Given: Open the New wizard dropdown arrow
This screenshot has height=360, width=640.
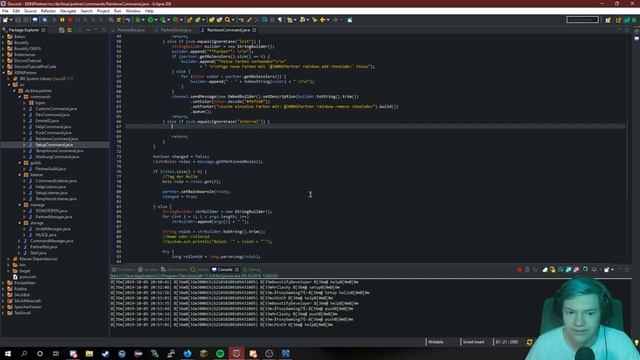Looking at the screenshot, I should pos(11,20).
